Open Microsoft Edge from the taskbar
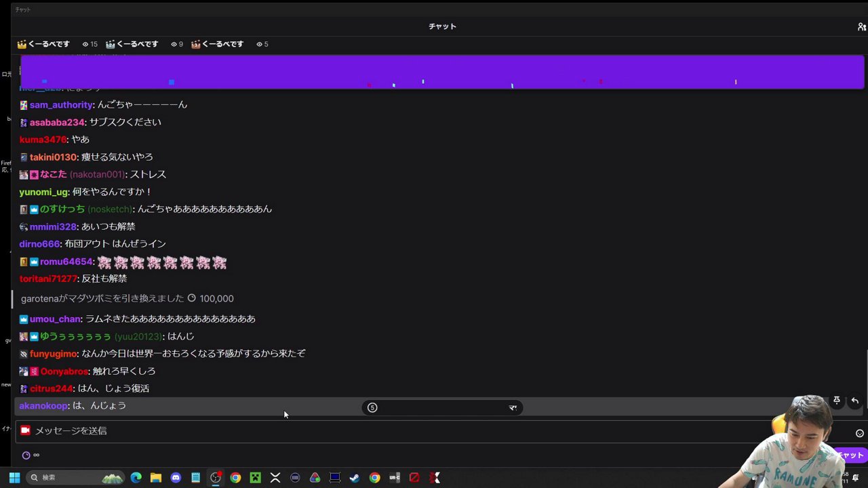Image resolution: width=868 pixels, height=488 pixels. coord(136,478)
